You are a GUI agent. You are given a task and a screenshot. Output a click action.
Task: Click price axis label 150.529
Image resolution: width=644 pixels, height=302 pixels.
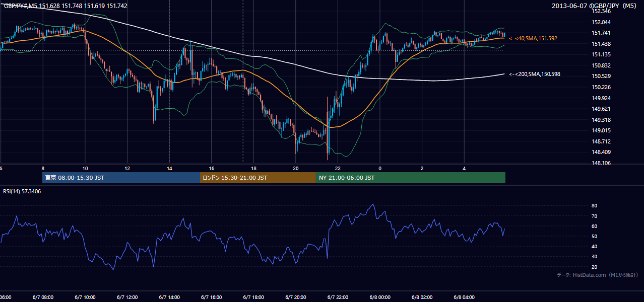601,76
